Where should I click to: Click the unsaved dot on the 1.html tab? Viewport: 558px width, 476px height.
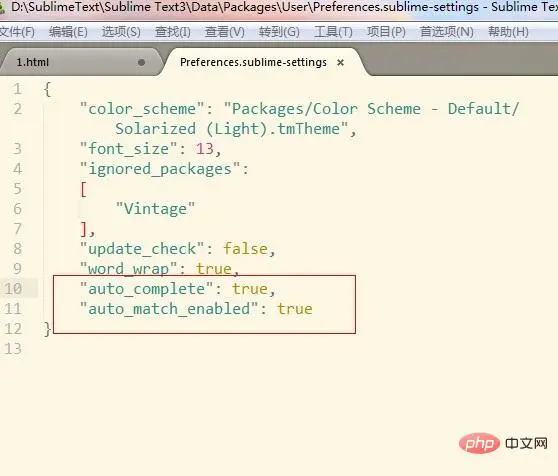point(141,63)
